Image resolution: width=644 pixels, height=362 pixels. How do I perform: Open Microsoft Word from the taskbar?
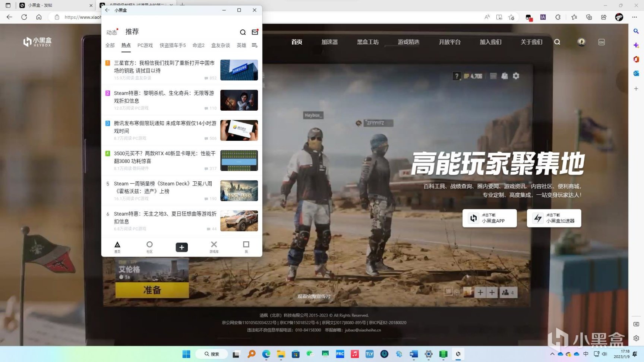click(x=414, y=354)
